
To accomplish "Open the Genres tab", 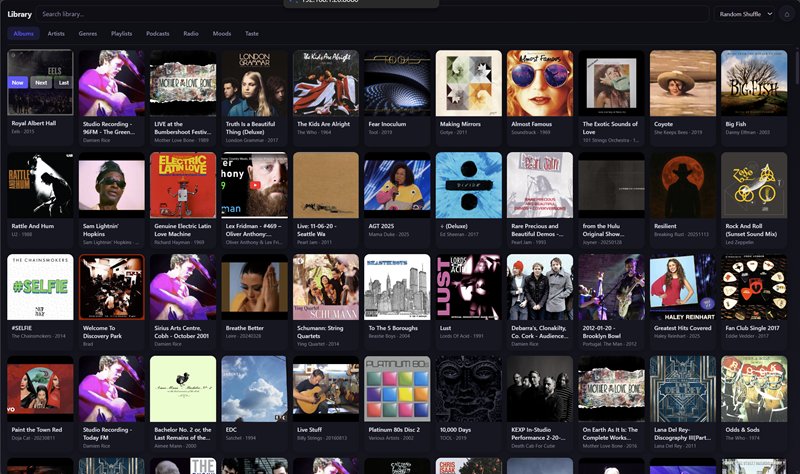I will [x=88, y=34].
